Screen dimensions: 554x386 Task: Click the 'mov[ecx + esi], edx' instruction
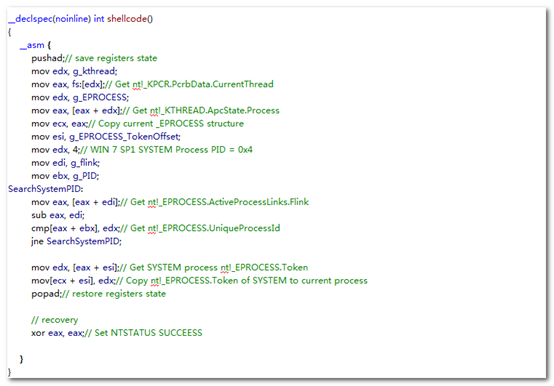coord(73,280)
